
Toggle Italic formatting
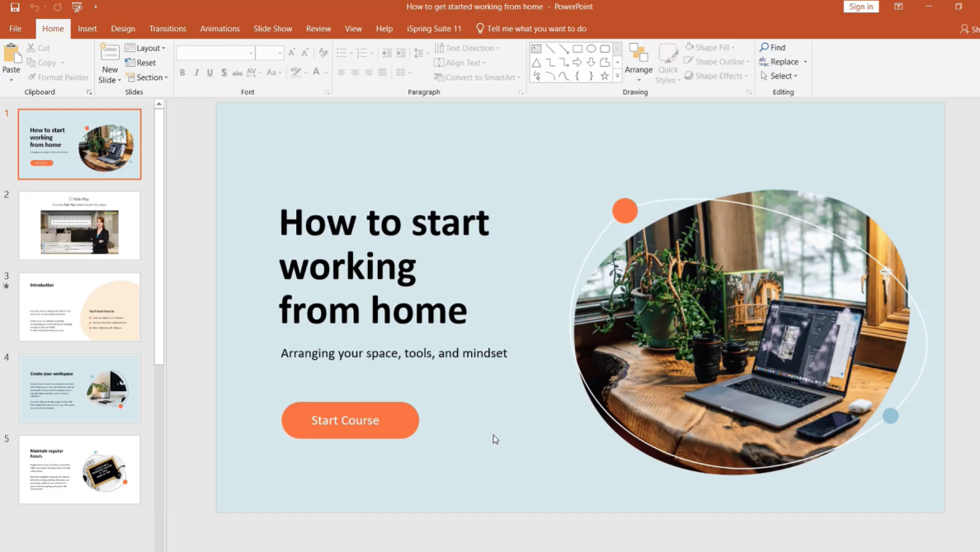196,73
